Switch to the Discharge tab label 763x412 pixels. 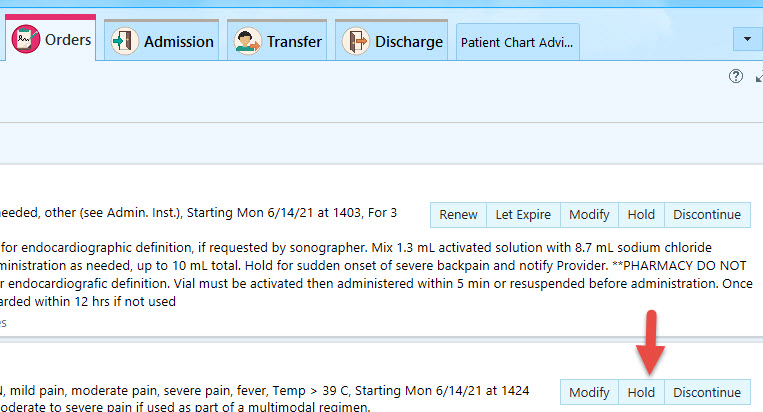tap(409, 42)
